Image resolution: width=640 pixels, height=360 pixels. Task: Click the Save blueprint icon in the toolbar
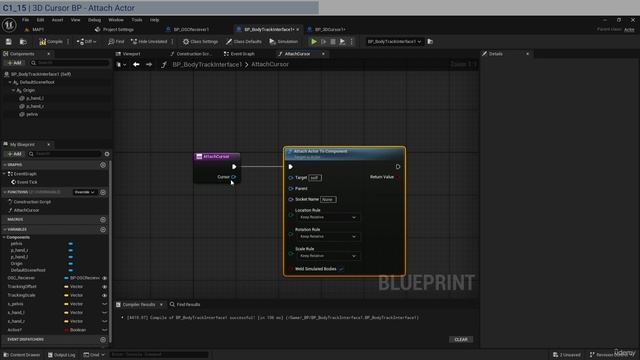click(x=9, y=42)
